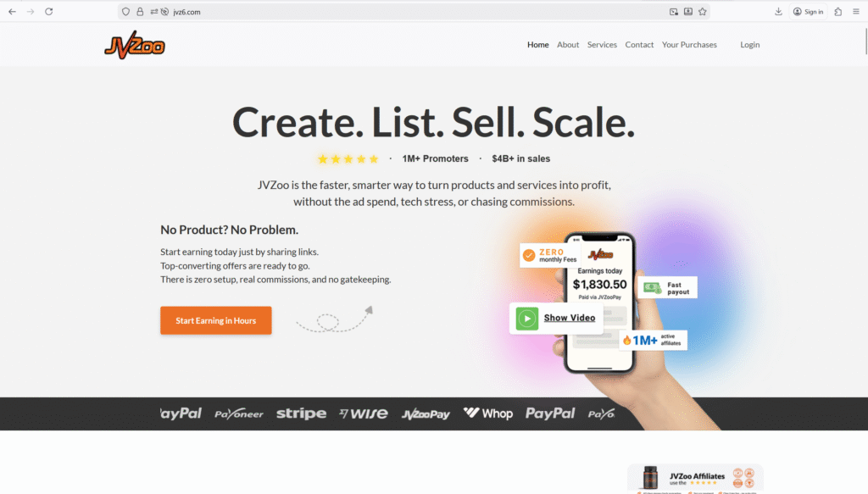This screenshot has width=868, height=494.
Task: Open the browser hamburger menu
Action: pos(856,12)
